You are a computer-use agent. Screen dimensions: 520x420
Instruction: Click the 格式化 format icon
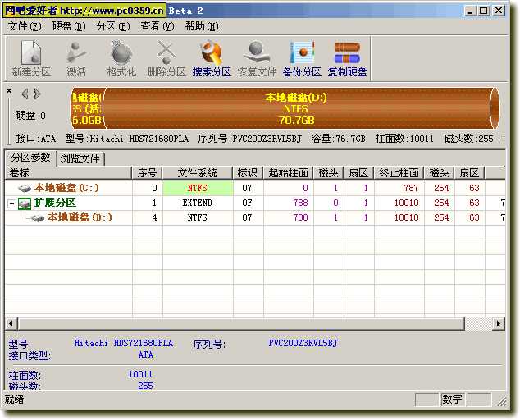tap(121, 52)
